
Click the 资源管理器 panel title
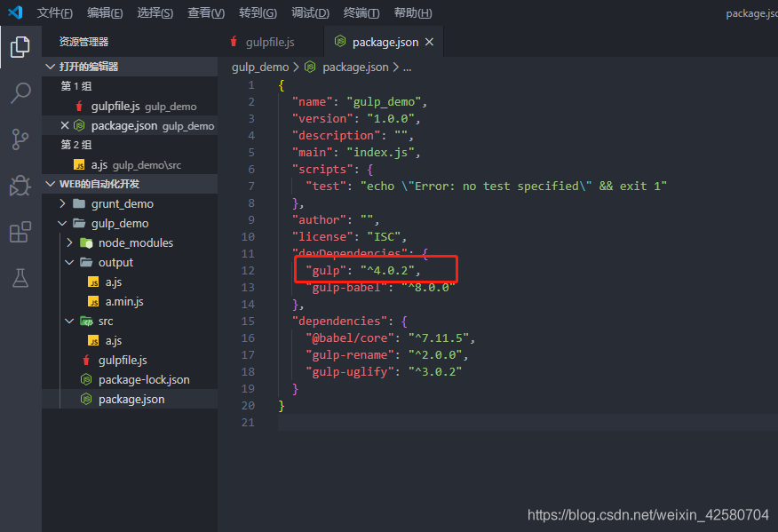pyautogui.click(x=83, y=42)
